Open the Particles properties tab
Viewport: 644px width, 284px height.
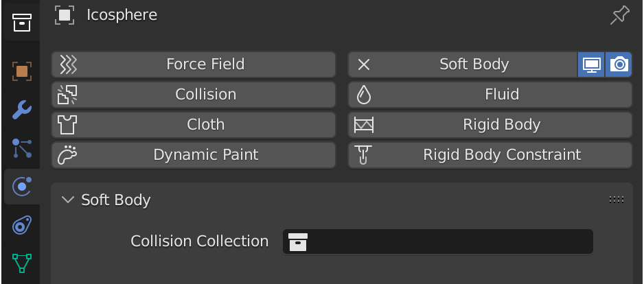pyautogui.click(x=21, y=148)
